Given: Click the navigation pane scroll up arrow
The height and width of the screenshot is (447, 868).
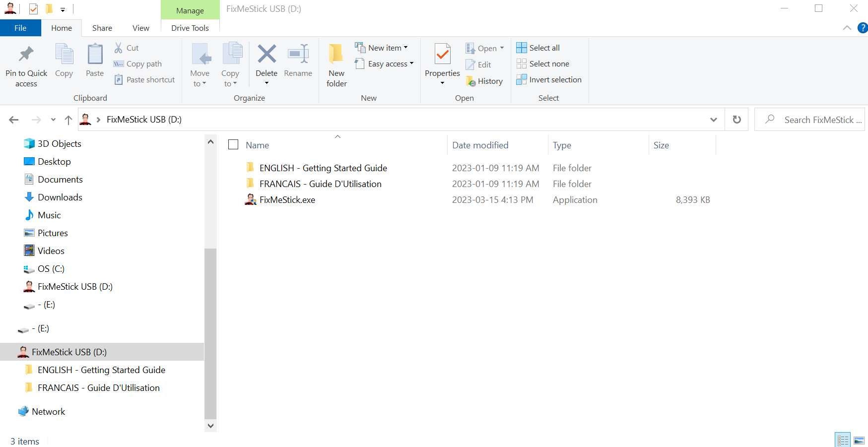Looking at the screenshot, I should [210, 141].
